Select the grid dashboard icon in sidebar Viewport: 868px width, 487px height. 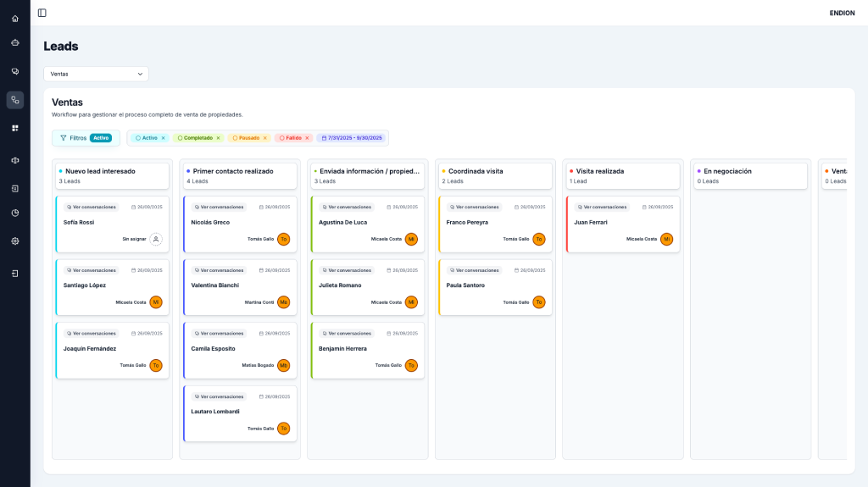pos(15,128)
